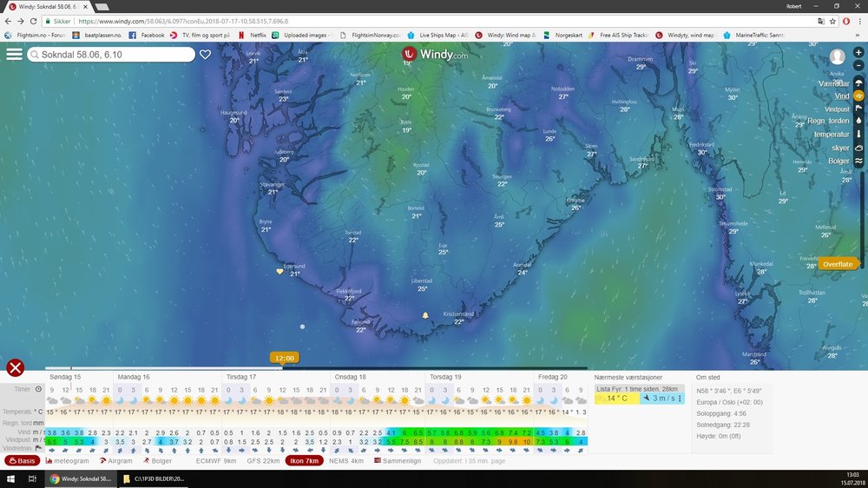Open the file explorer taskbar window
Image resolution: width=868 pixels, height=488 pixels.
(153, 478)
